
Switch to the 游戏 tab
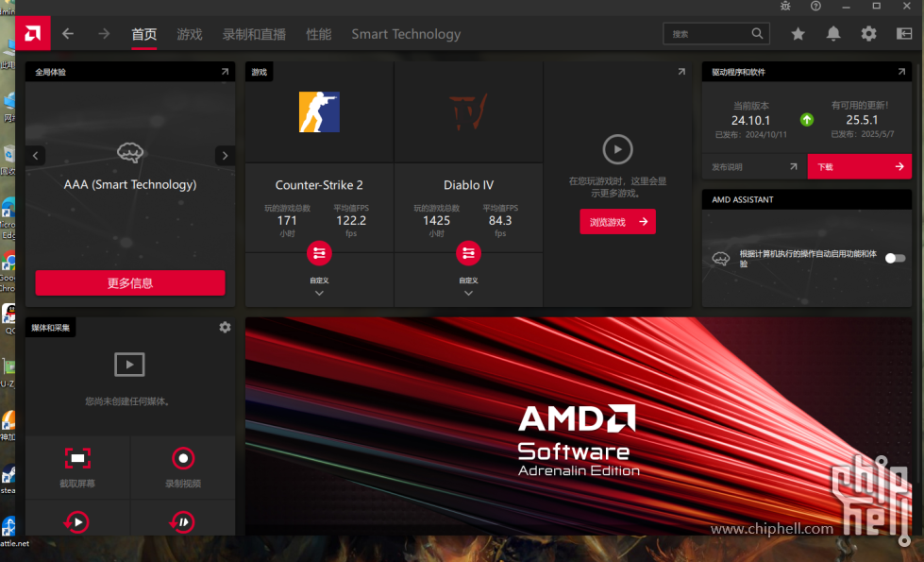coord(190,34)
